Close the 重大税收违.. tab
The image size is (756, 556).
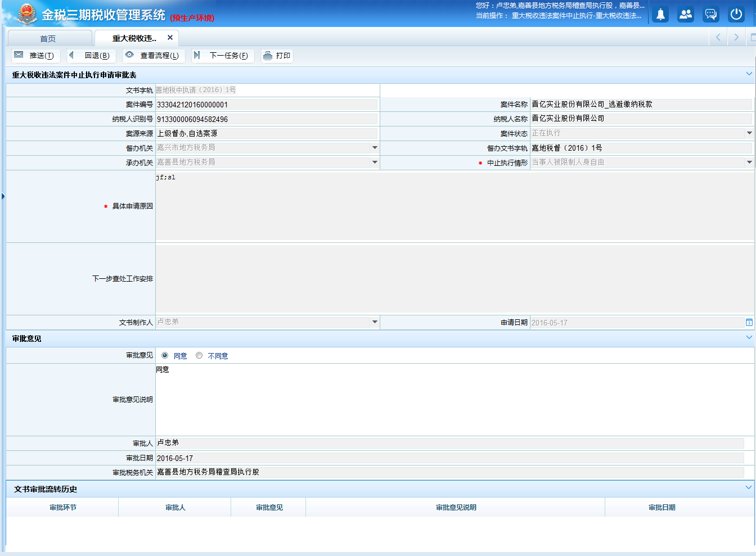170,38
